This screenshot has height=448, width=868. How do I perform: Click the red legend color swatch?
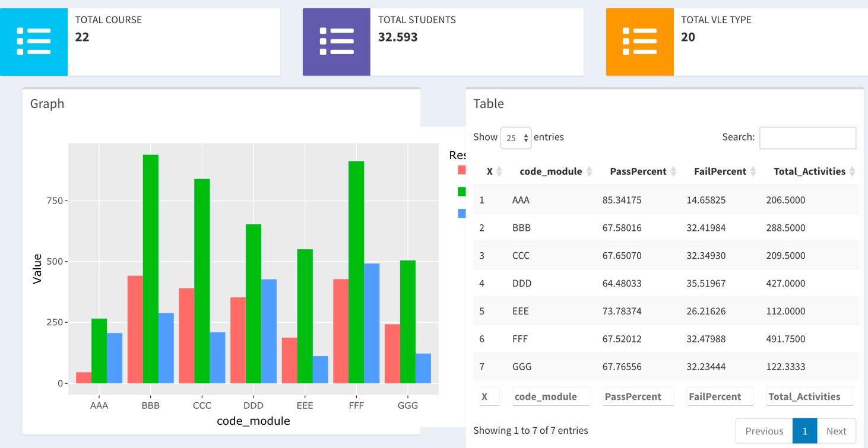[461, 170]
